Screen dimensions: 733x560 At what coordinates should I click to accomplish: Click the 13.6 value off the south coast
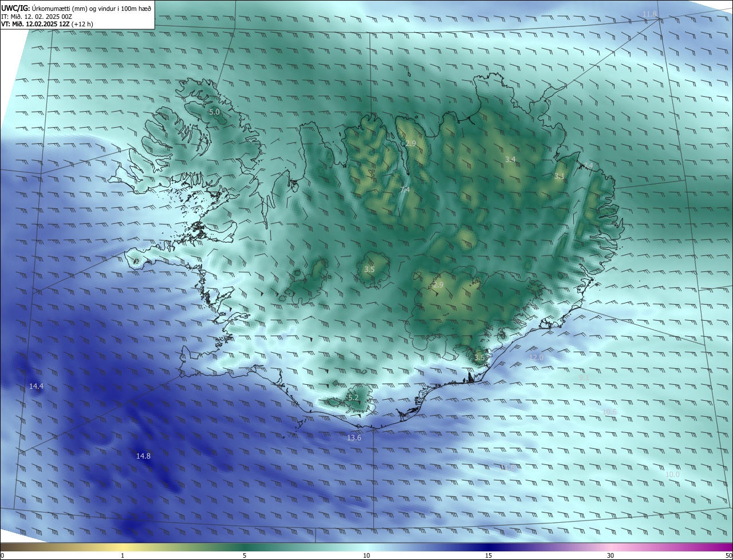[354, 438]
